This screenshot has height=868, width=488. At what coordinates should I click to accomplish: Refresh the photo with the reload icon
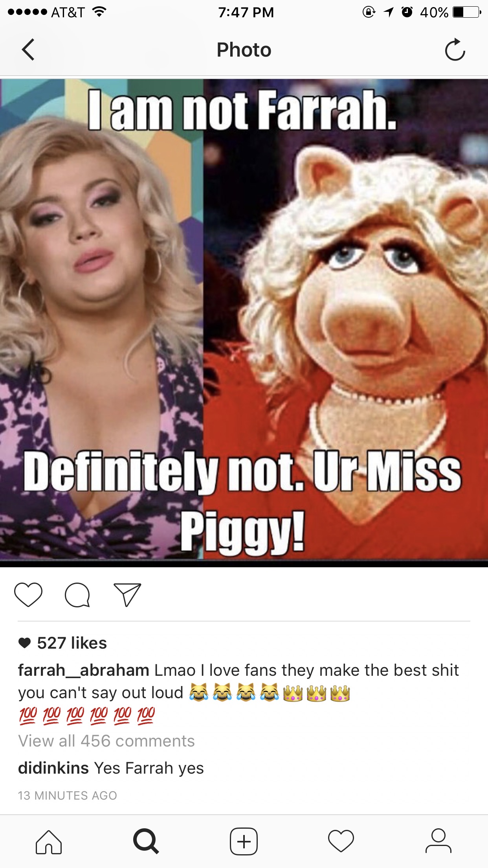[455, 50]
